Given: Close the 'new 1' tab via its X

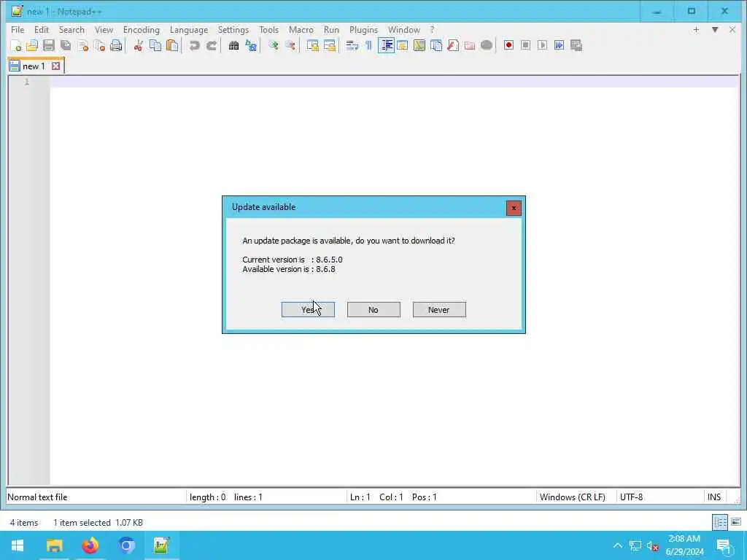Looking at the screenshot, I should tap(55, 66).
